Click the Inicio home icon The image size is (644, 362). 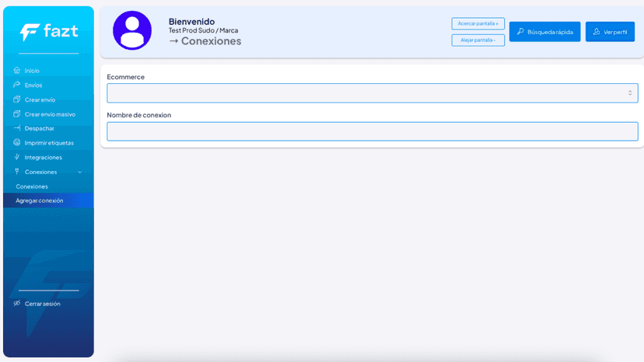click(17, 70)
